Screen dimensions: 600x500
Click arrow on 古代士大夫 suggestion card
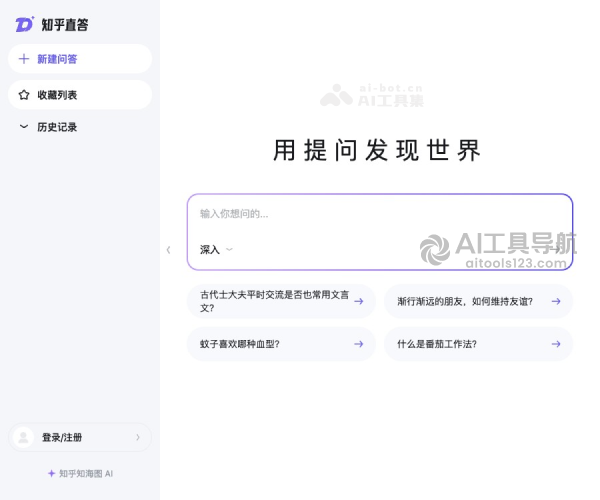tap(359, 301)
